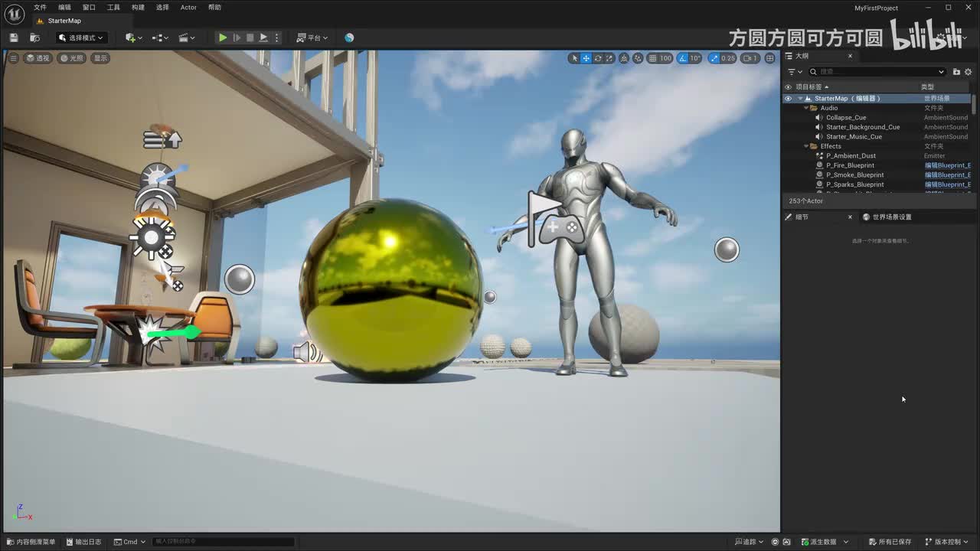
Task: Open the 帮助 menu
Action: pyautogui.click(x=214, y=8)
